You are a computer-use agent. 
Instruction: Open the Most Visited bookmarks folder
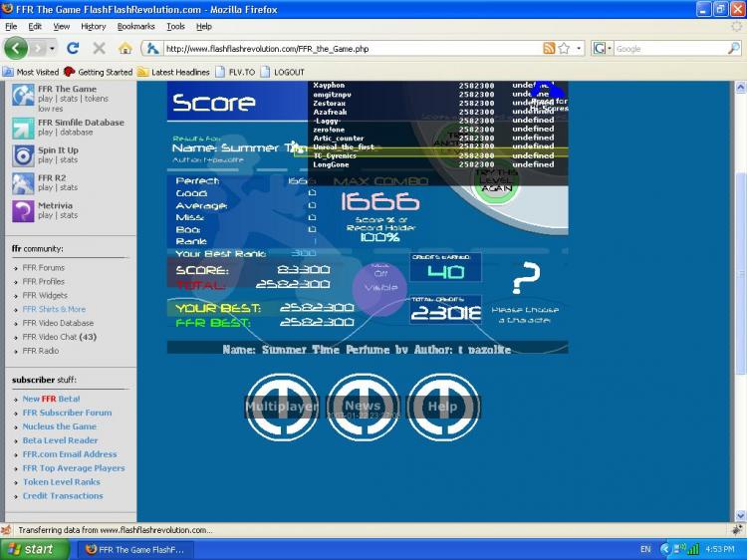31,72
